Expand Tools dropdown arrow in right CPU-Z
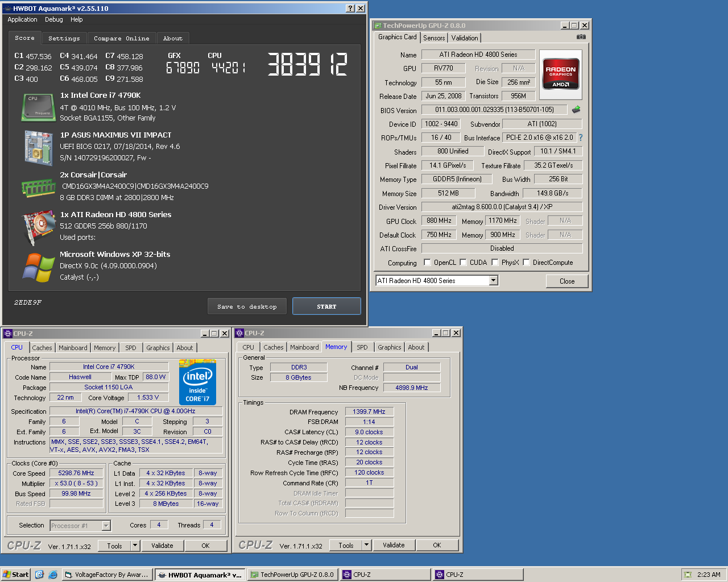728x582 pixels. (x=366, y=545)
